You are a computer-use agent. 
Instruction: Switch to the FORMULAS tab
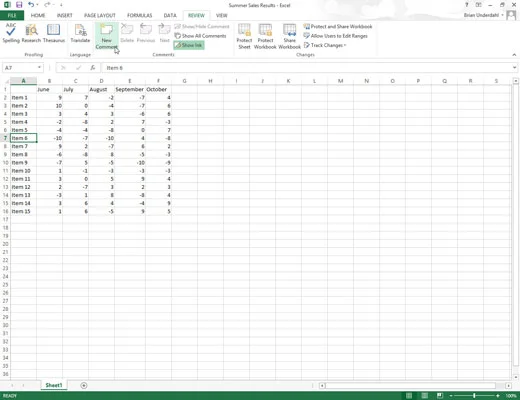140,15
